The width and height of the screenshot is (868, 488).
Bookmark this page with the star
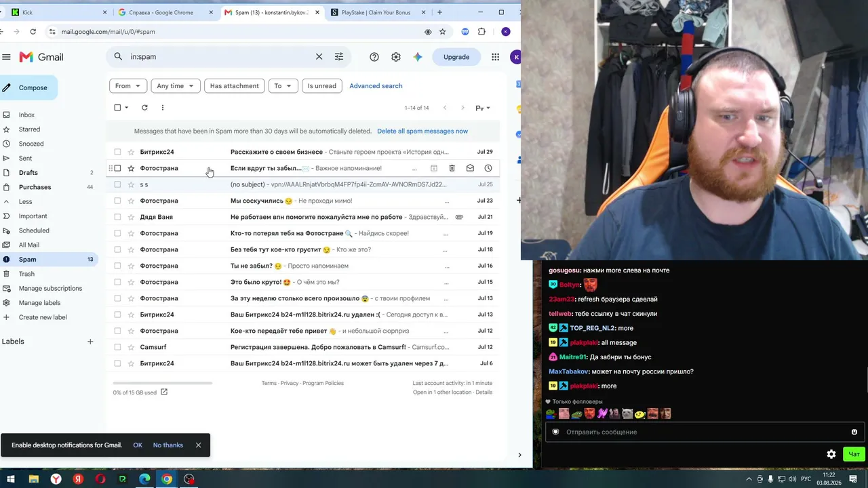click(x=443, y=32)
